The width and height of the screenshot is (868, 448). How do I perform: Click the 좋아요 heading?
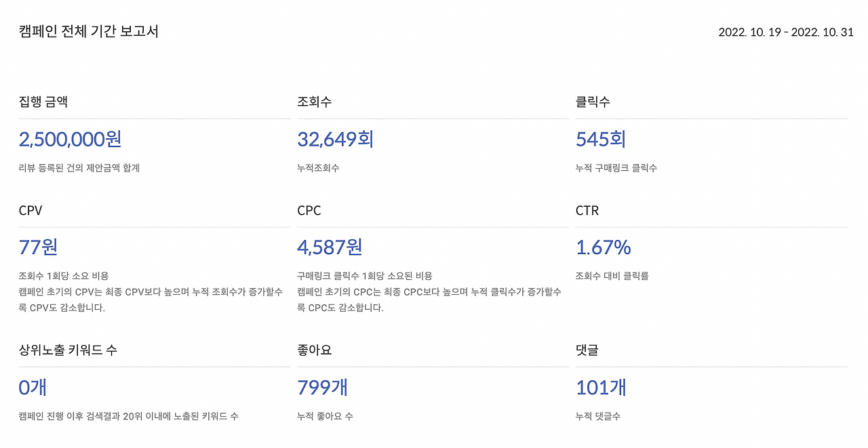tap(315, 350)
